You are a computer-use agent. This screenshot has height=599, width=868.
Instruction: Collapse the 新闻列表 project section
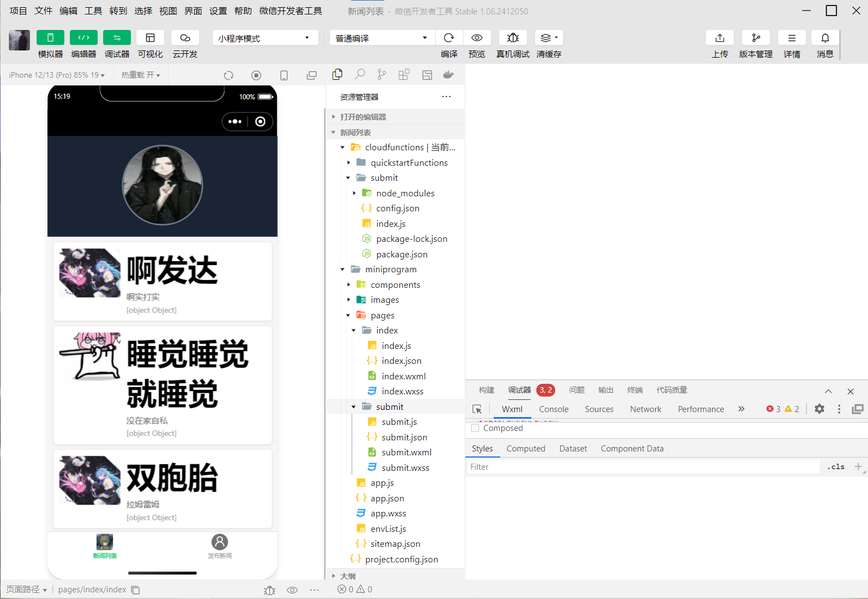click(x=395, y=133)
